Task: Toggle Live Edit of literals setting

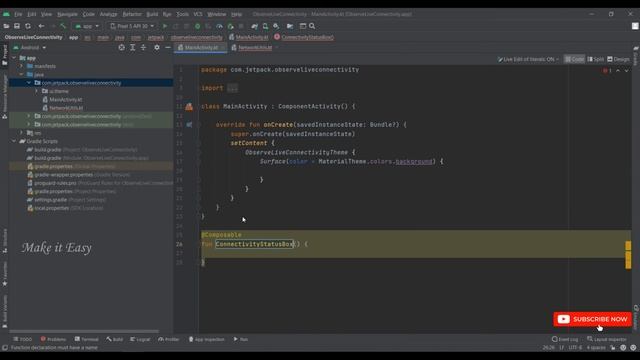Action: [x=528, y=59]
